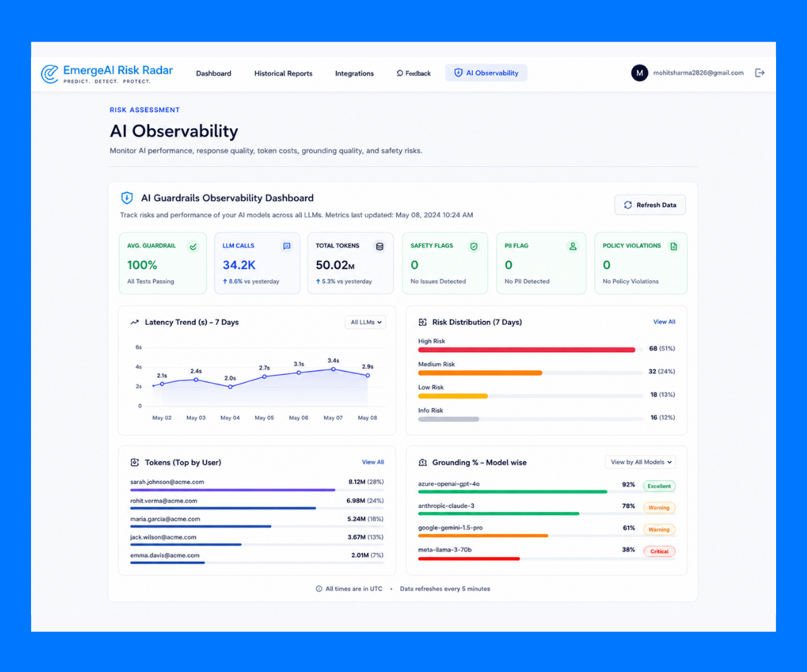Image resolution: width=807 pixels, height=672 pixels.
Task: Click jack.wilson@acme.com user row
Action: (257, 540)
